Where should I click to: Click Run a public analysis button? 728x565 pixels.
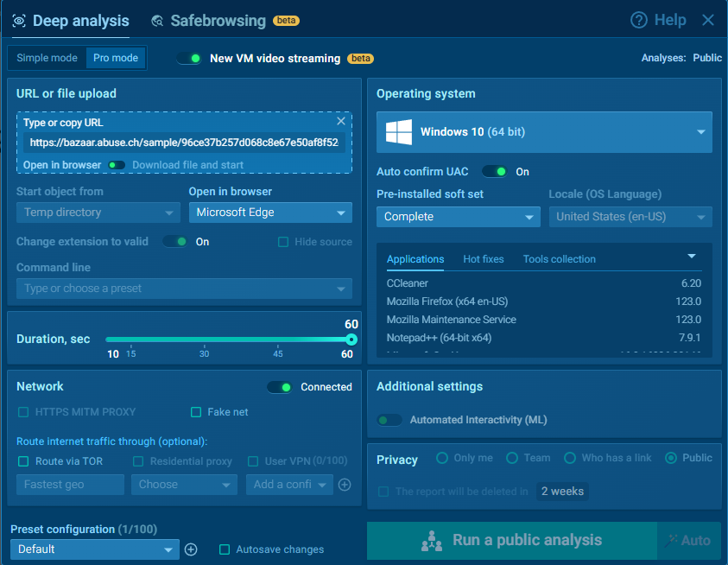[512, 541]
